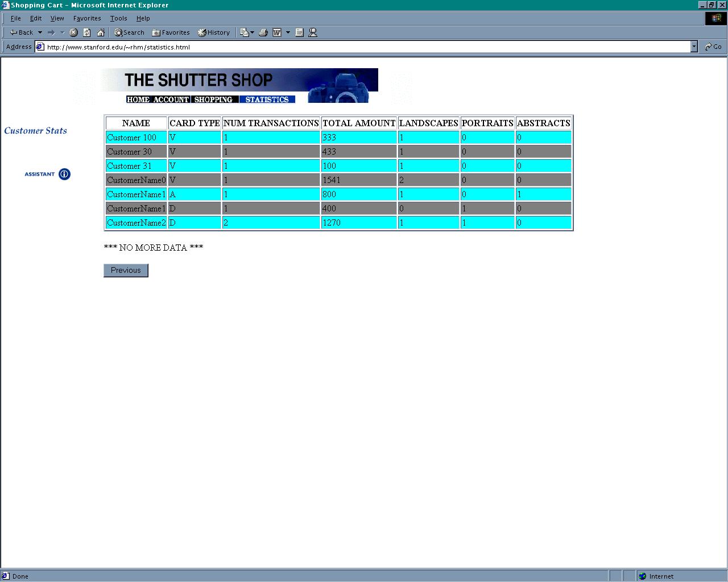
Task: Open the ACCOUNT navigation link
Action: pos(171,99)
